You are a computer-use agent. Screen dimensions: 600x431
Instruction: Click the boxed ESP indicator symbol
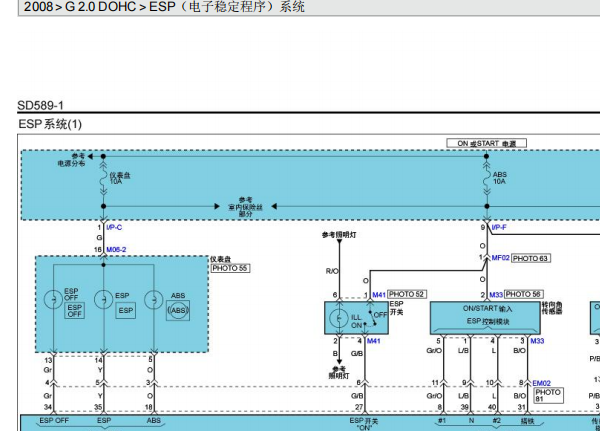click(126, 310)
